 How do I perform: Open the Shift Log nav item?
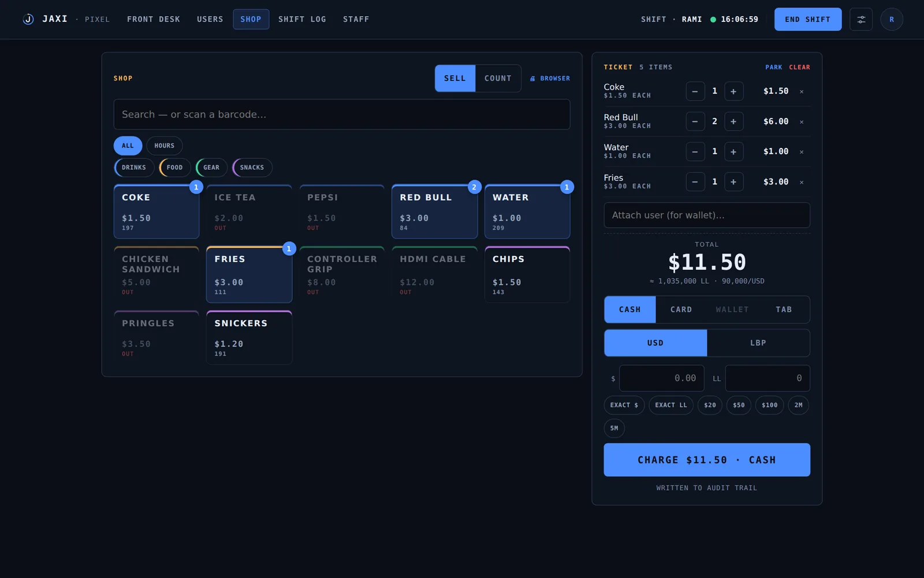coord(302,19)
